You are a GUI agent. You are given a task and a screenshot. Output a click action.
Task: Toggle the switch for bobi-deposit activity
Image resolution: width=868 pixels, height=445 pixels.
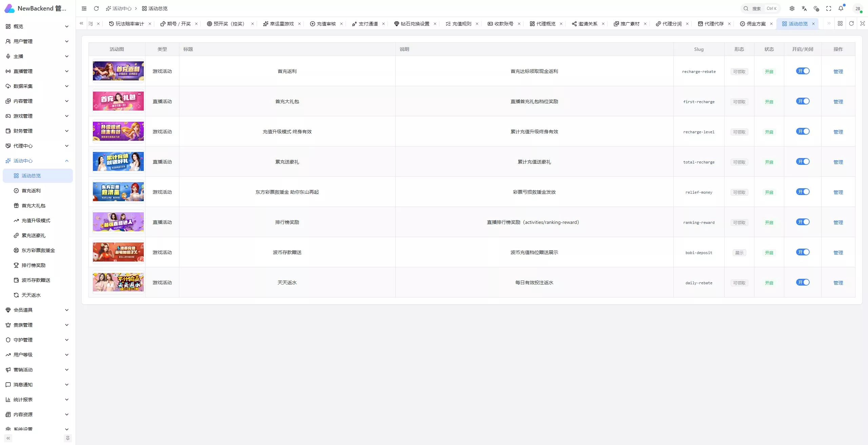(803, 252)
